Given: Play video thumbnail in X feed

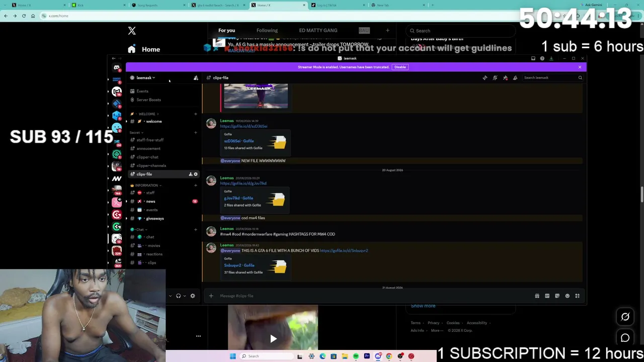Looking at the screenshot, I should coord(273,338).
